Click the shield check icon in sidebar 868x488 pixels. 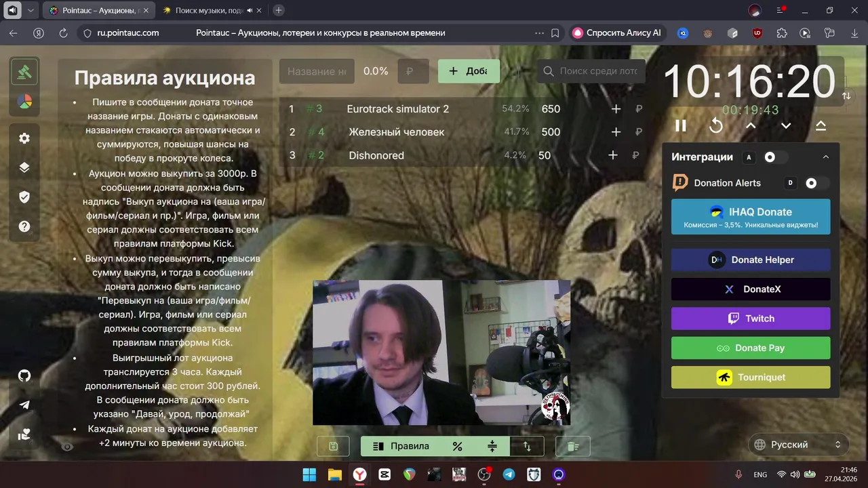pos(24,197)
